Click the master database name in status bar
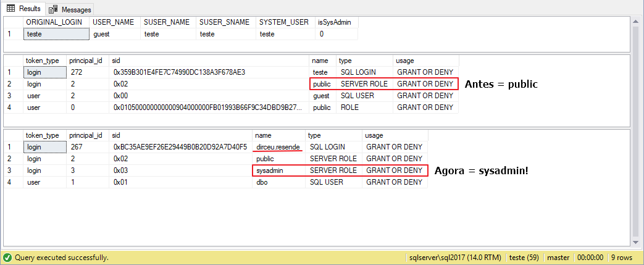 (x=558, y=258)
